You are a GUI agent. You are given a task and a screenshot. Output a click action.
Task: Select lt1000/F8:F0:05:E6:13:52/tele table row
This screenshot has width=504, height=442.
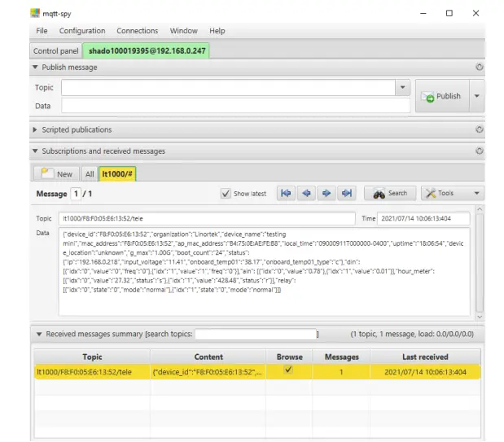257,372
